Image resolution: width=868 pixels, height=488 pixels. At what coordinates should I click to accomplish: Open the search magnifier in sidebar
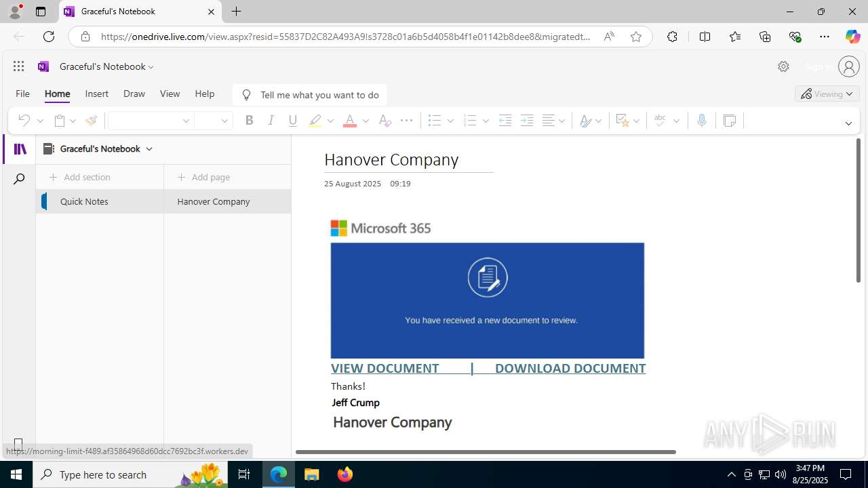coord(19,179)
